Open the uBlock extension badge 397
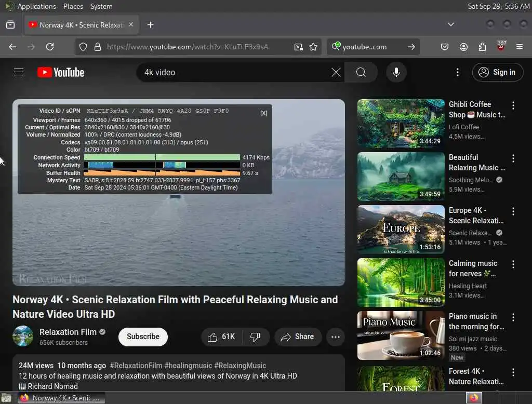The image size is (532, 404). click(501, 46)
